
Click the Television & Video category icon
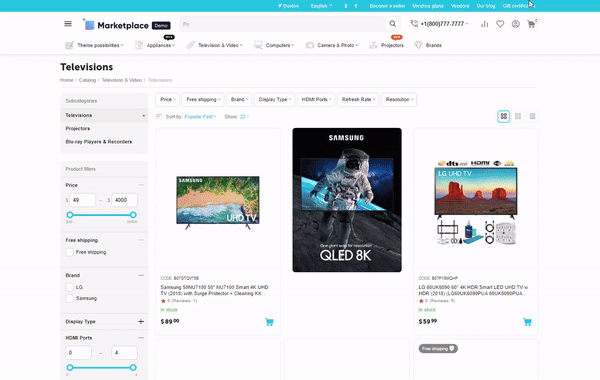pyautogui.click(x=190, y=45)
